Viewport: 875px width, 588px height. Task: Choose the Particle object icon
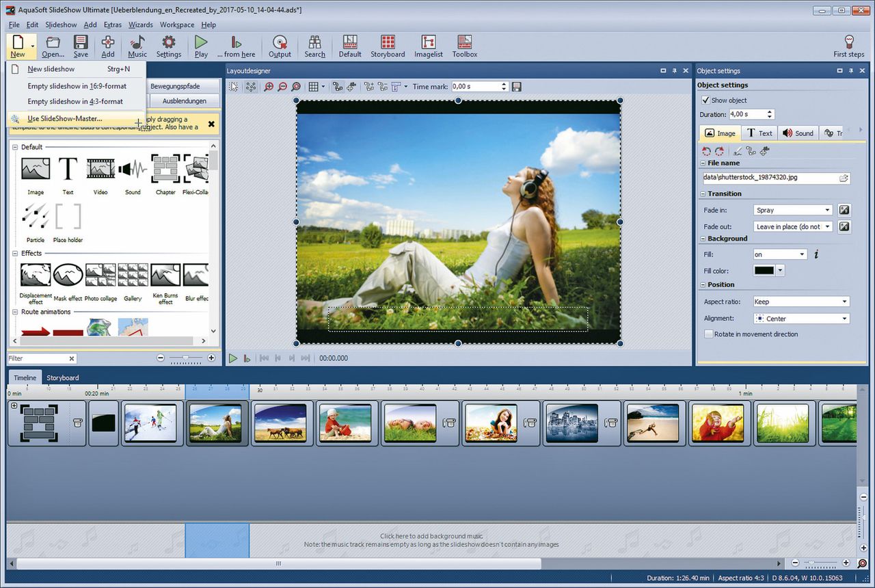tap(36, 221)
